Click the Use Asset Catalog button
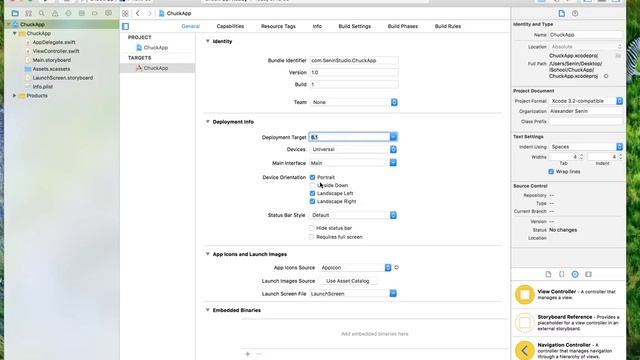This screenshot has width=640, height=360. click(348, 281)
